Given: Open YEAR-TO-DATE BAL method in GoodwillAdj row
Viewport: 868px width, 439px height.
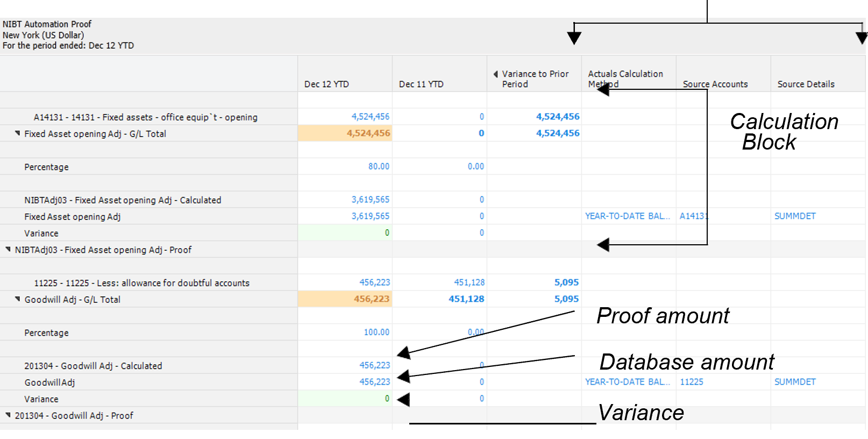Looking at the screenshot, I should 627,382.
